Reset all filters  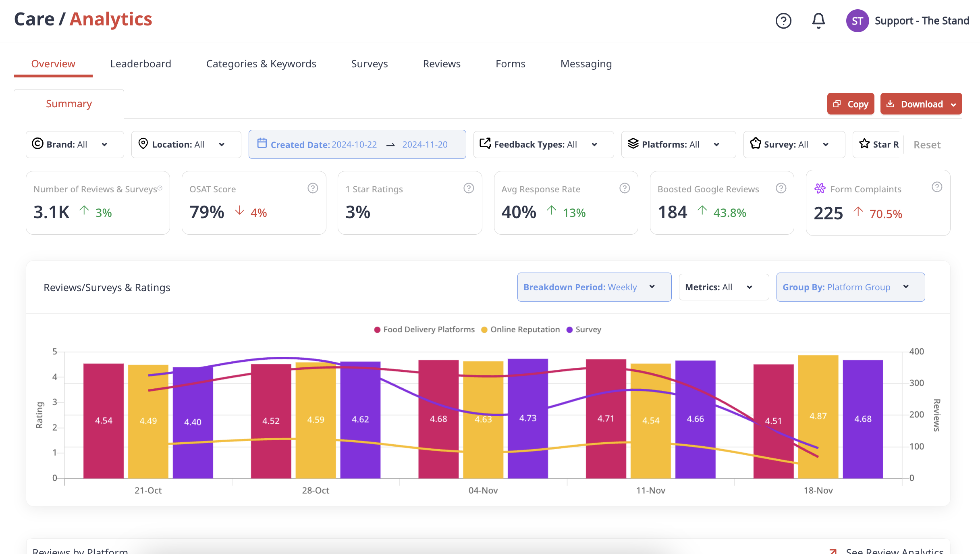tap(927, 145)
